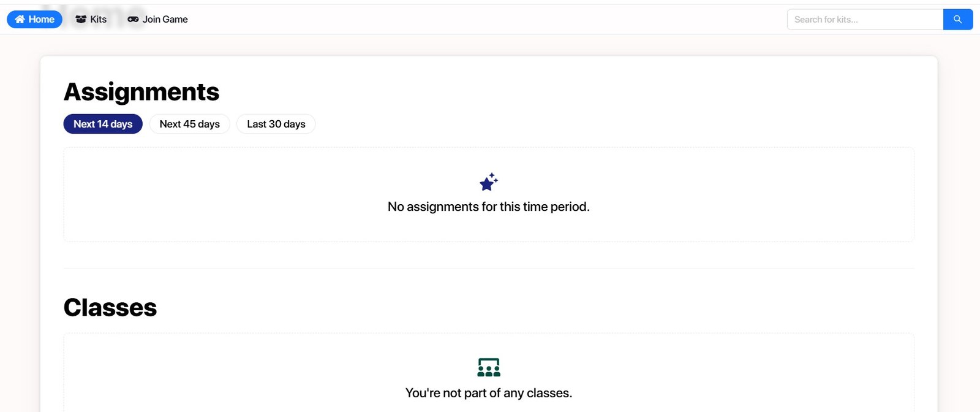Go to the Kits page
980x412 pixels.
coord(91,20)
